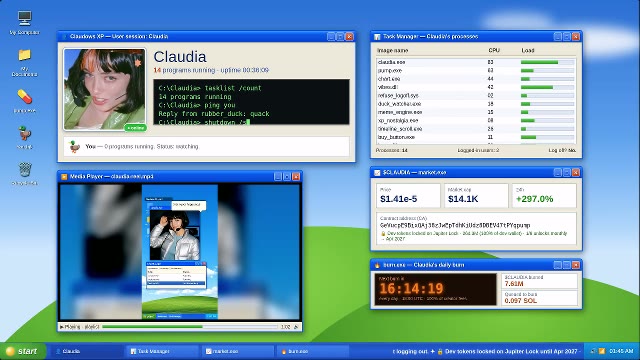The width and height of the screenshot is (640, 360).
Task: Click the 'shutdown /s' command line in terminal
Action: click(203, 122)
